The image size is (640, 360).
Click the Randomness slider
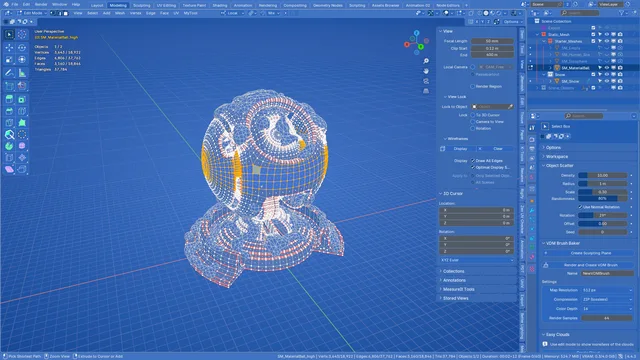[x=602, y=199]
